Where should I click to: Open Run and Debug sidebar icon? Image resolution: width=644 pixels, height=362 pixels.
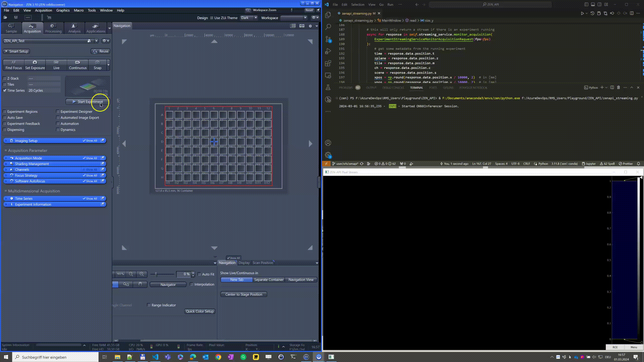pos(328,51)
